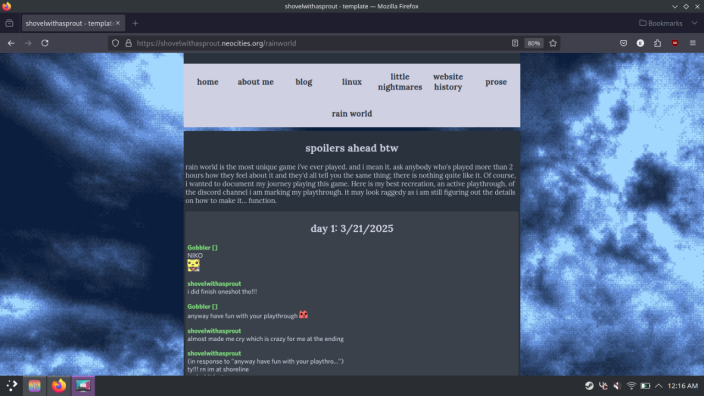
Task: Open the Firefox hamburger application menu
Action: point(692,43)
